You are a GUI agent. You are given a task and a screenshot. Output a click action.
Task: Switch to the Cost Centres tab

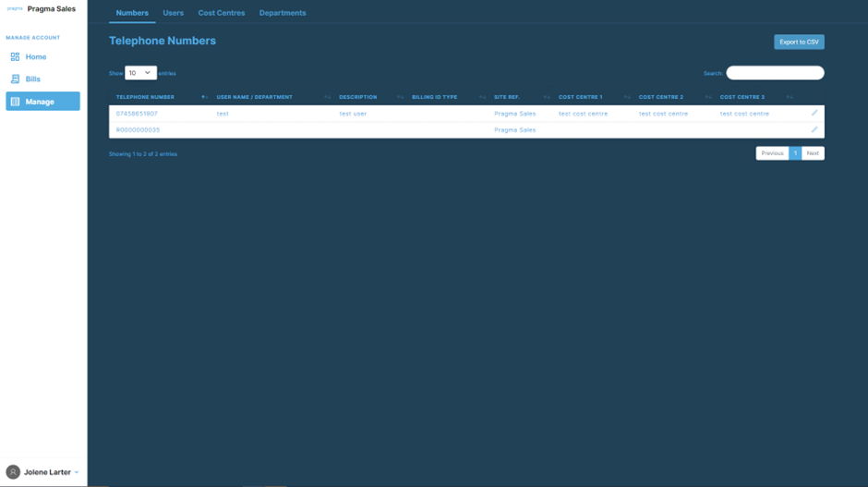click(x=222, y=13)
